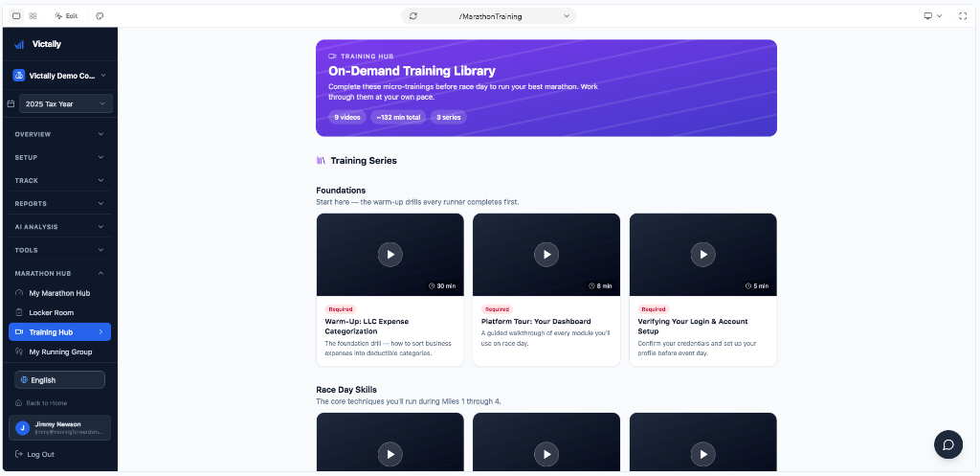Viewport: 980px width, 476px height.
Task: Play the last Race Day Skills video
Action: coord(703,454)
